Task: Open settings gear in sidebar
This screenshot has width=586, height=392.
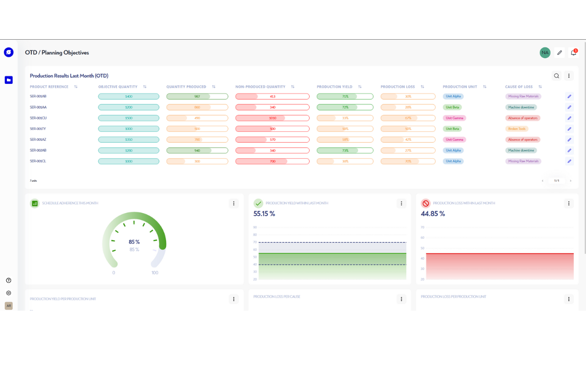Action: (8, 293)
